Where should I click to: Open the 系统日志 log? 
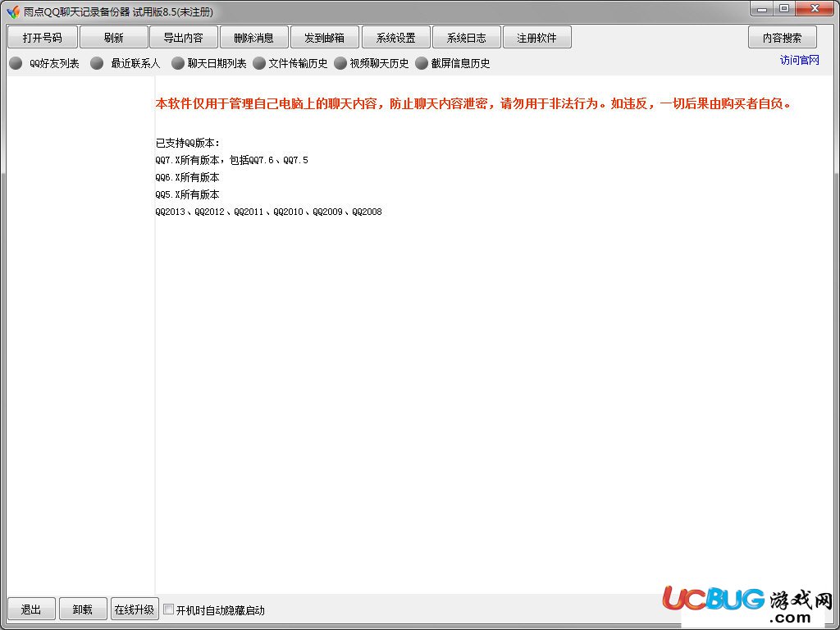click(467, 38)
